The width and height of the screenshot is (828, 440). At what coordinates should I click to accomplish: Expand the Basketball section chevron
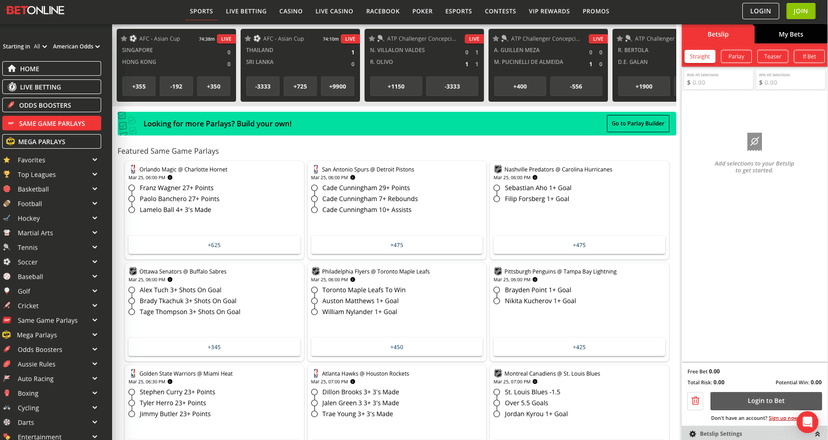(x=95, y=189)
